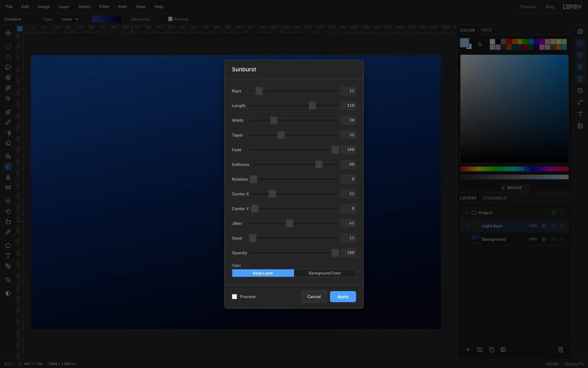
Task: Hide the Light Rays layer
Action: point(544,226)
